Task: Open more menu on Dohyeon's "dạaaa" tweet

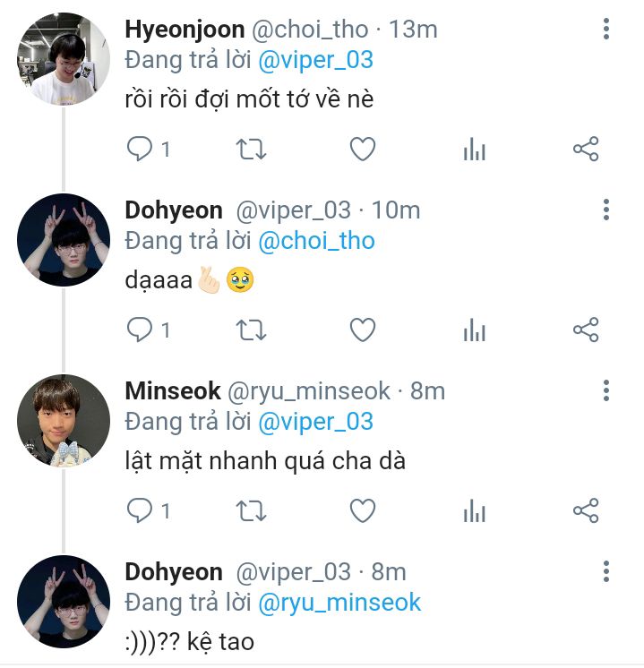Action: click(x=606, y=210)
